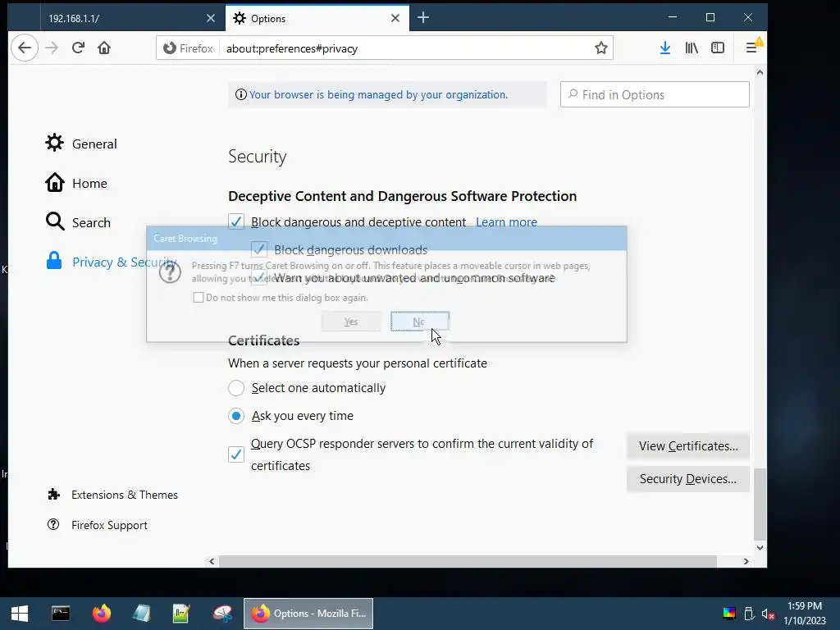This screenshot has width=840, height=630.
Task: Open the Downloads panel arrow icon
Action: point(664,48)
